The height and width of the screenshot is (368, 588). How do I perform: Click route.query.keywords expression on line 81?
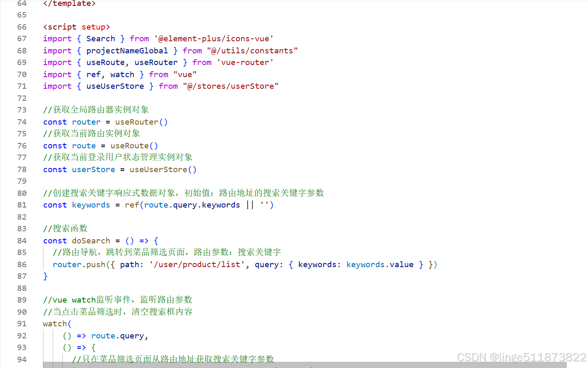pyautogui.click(x=192, y=205)
